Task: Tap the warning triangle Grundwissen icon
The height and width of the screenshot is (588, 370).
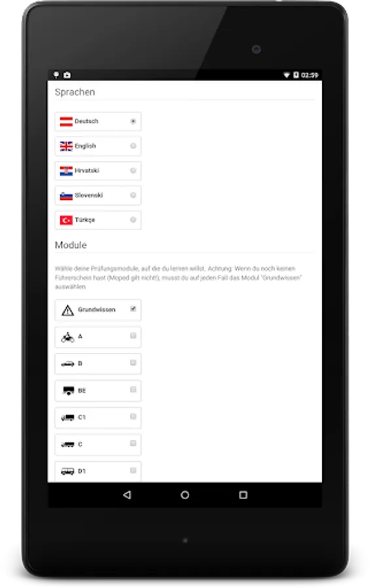Action: click(67, 310)
